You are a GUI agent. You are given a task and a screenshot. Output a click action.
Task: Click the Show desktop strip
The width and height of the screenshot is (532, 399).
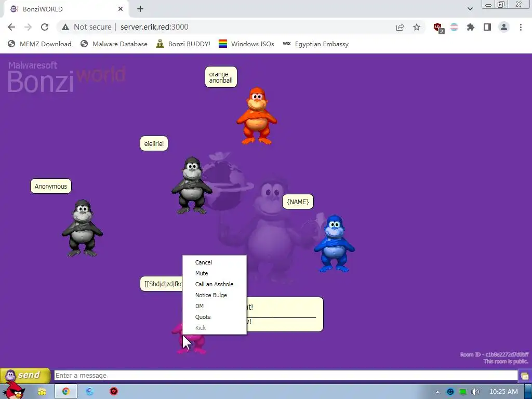click(528, 392)
